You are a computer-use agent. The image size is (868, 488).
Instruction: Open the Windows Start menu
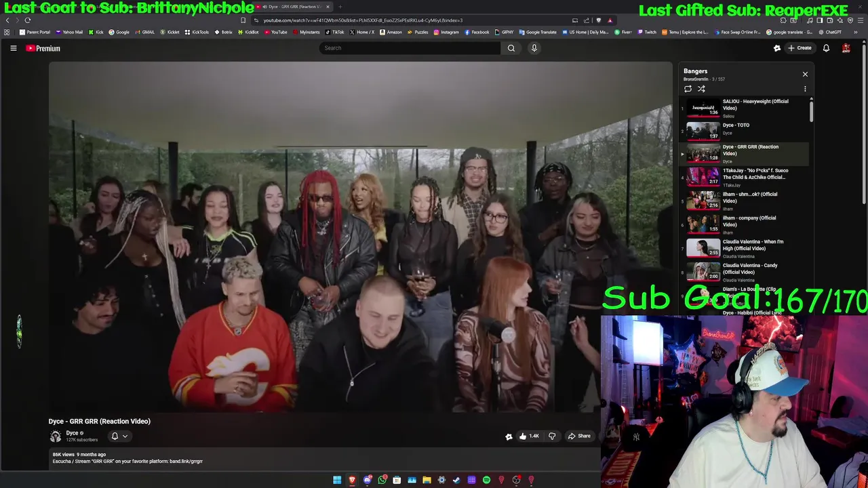point(337,480)
